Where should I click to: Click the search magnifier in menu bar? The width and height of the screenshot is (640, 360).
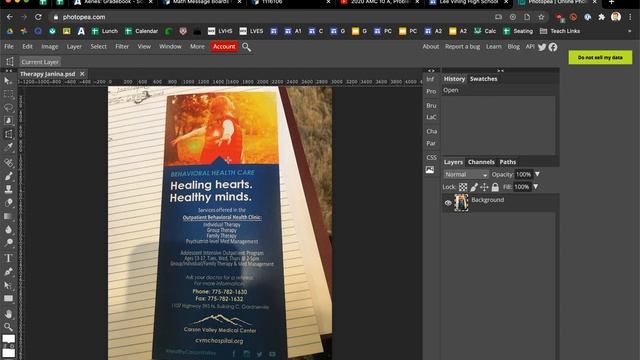coord(247,47)
